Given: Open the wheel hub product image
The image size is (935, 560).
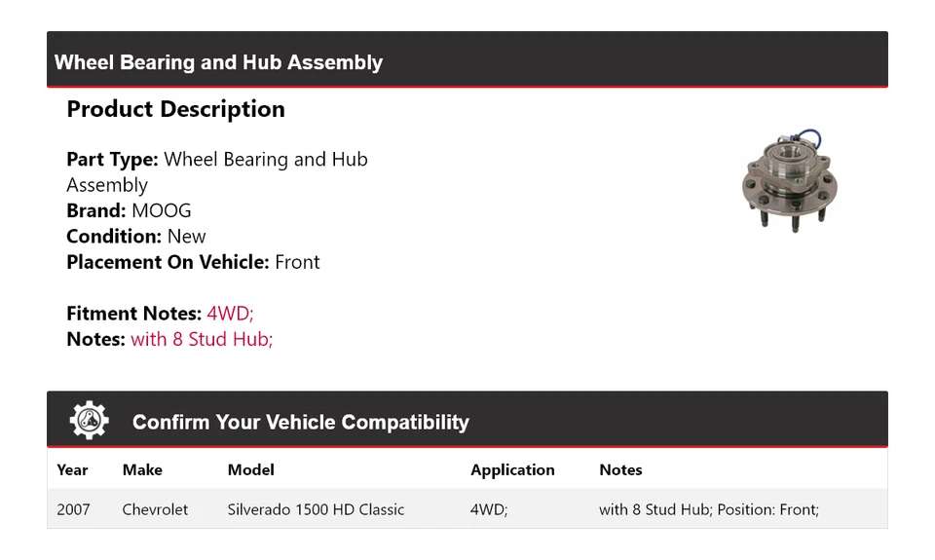Looking at the screenshot, I should tap(796, 180).
